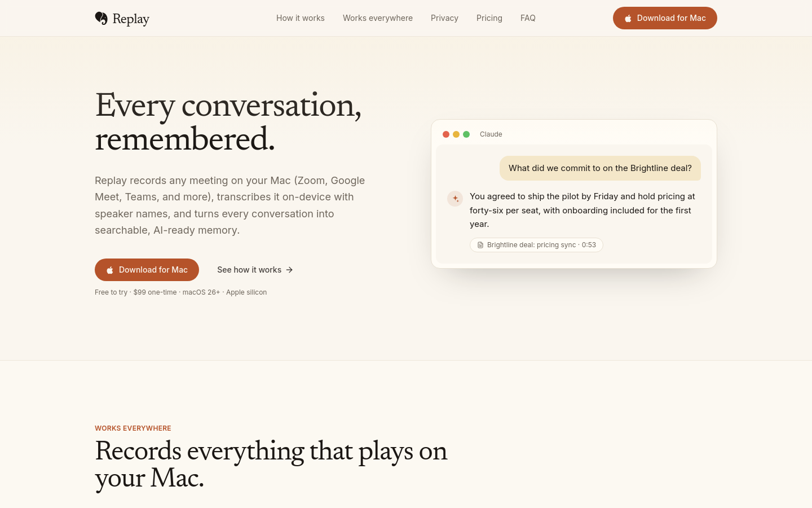The height and width of the screenshot is (508, 812).
Task: Click the hero Download for Mac button
Action: click(147, 270)
